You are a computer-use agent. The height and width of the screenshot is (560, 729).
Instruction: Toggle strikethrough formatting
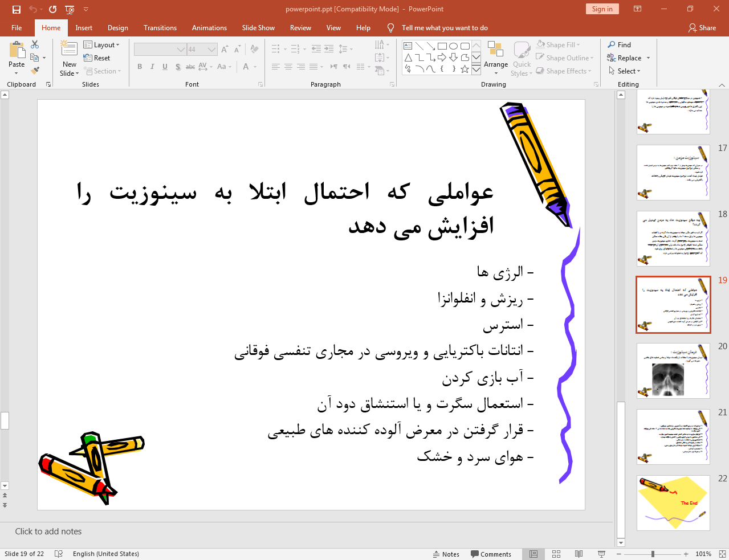pos(190,67)
